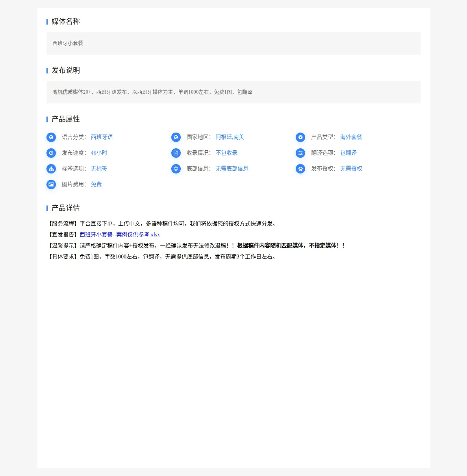Image resolution: width=467 pixels, height=476 pixels.
Task: Click the 包翻译 translation value
Action: tap(348, 153)
